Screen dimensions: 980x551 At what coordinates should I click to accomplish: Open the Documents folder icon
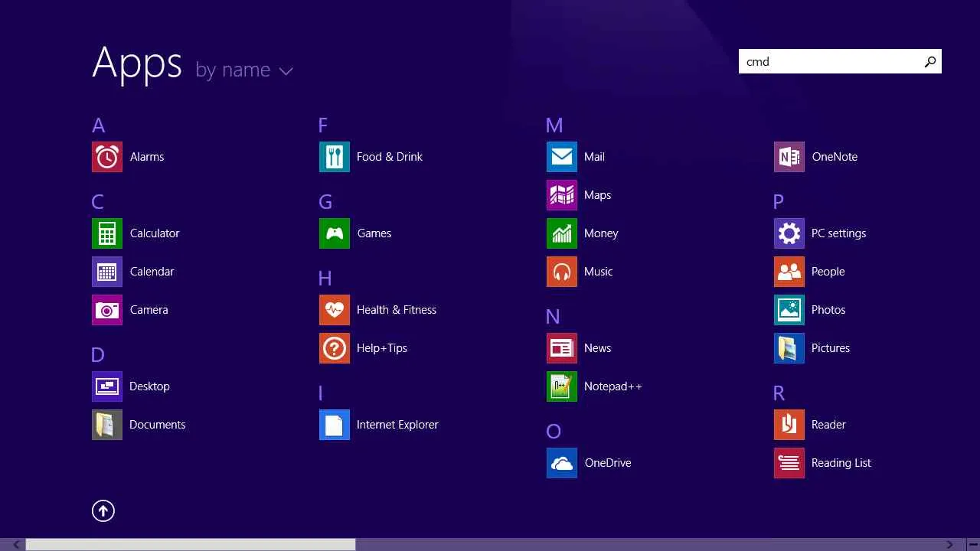(x=107, y=425)
